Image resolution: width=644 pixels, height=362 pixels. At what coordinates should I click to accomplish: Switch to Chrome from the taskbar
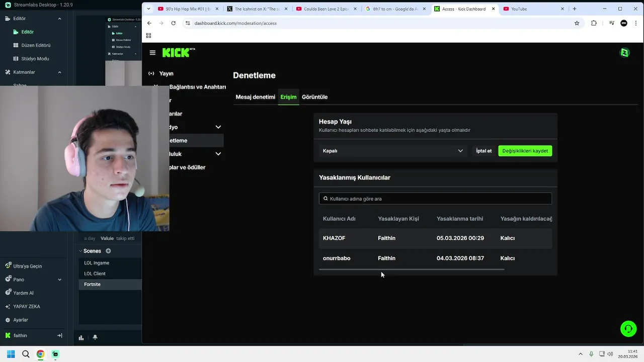(x=40, y=354)
